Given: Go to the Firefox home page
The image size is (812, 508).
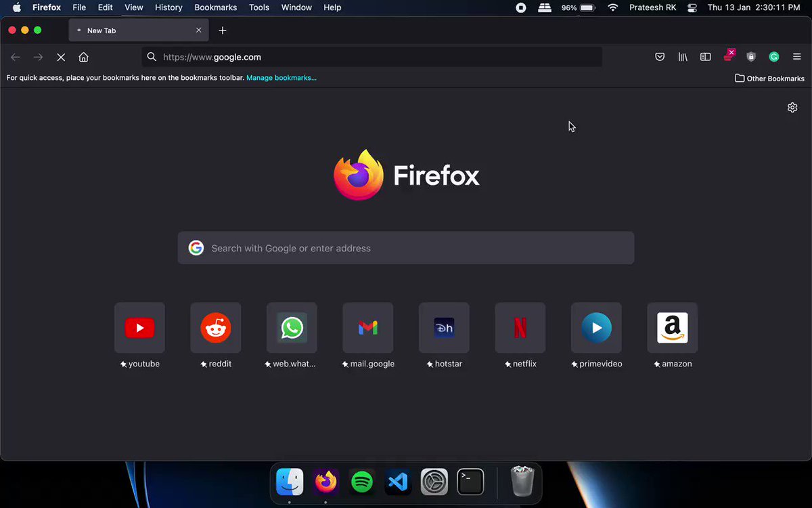Looking at the screenshot, I should pyautogui.click(x=83, y=57).
